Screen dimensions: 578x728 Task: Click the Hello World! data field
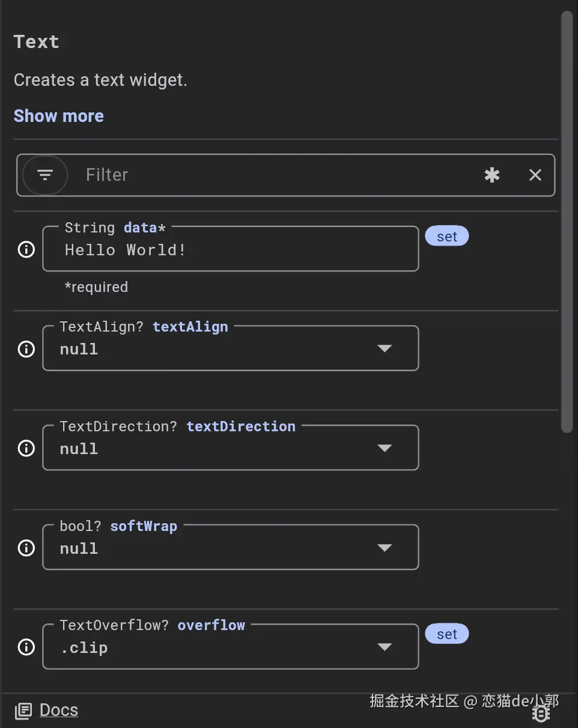tap(231, 250)
